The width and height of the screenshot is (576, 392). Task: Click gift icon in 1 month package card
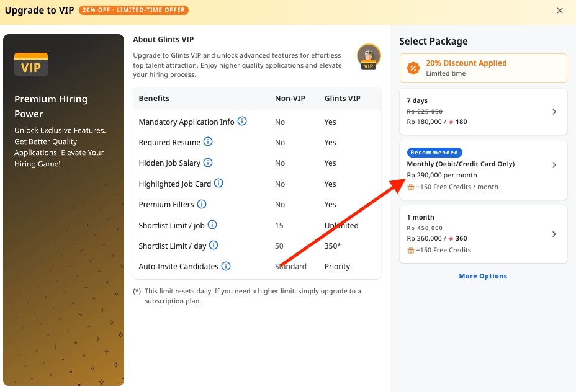coord(411,251)
